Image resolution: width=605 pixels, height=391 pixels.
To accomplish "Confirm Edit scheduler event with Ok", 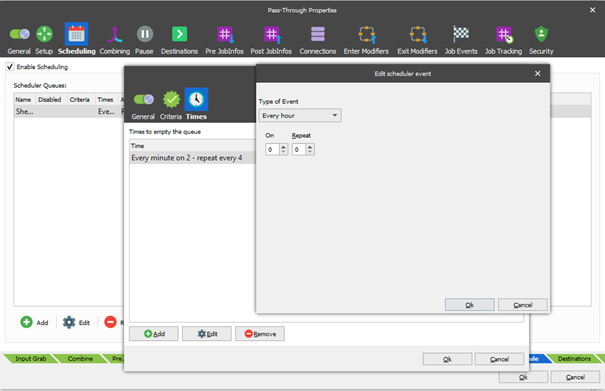I will click(470, 305).
